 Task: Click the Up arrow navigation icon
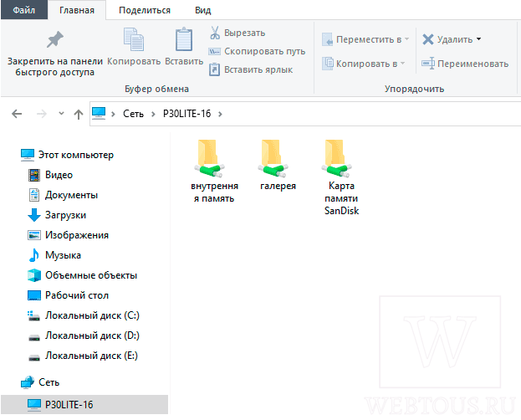click(79, 114)
